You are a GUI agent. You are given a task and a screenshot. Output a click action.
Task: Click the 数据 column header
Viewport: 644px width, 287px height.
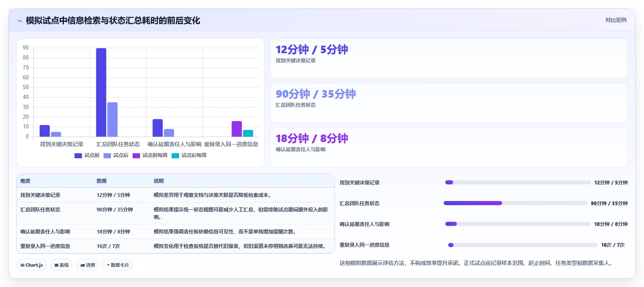102,181
